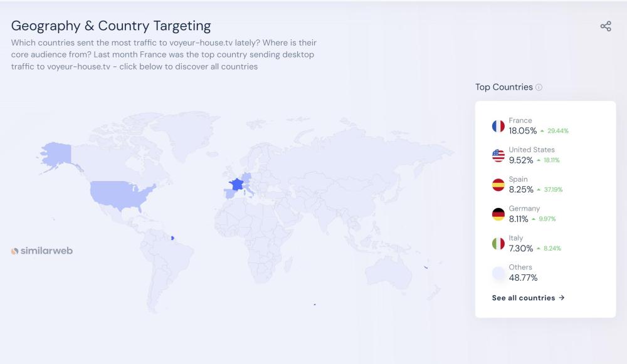627x364 pixels.
Task: Click the Top Countries info icon
Action: 539,88
